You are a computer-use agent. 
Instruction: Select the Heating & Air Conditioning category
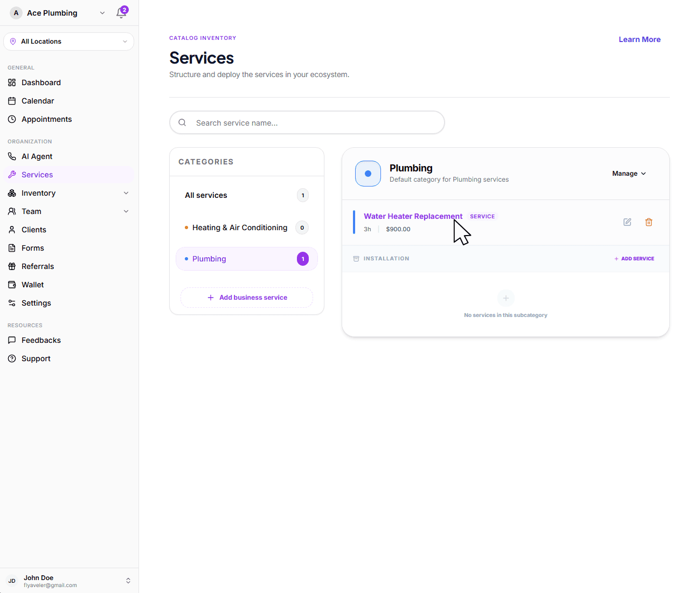[x=239, y=227]
